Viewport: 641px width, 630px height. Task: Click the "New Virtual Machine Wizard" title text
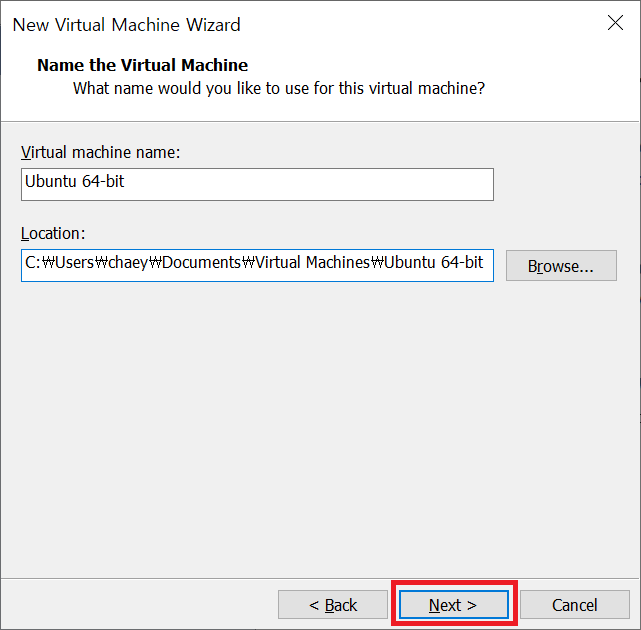coord(127,25)
